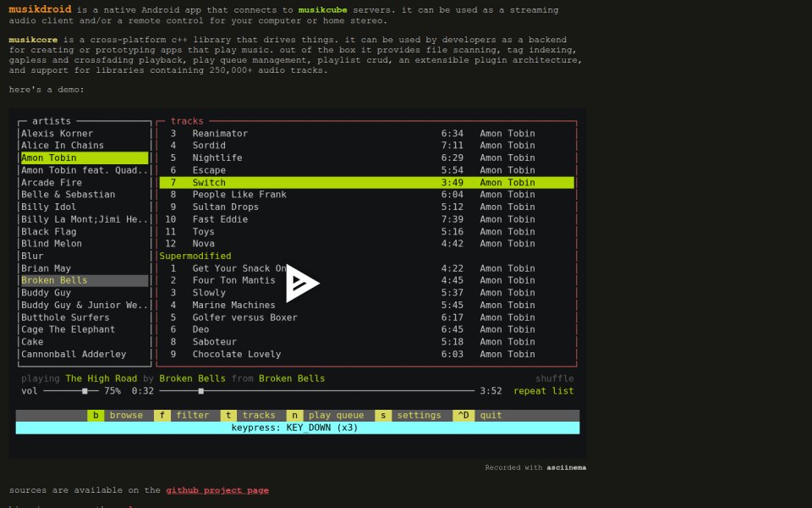This screenshot has height=508, width=812.
Task: Play the asciinema demo video
Action: (x=303, y=283)
